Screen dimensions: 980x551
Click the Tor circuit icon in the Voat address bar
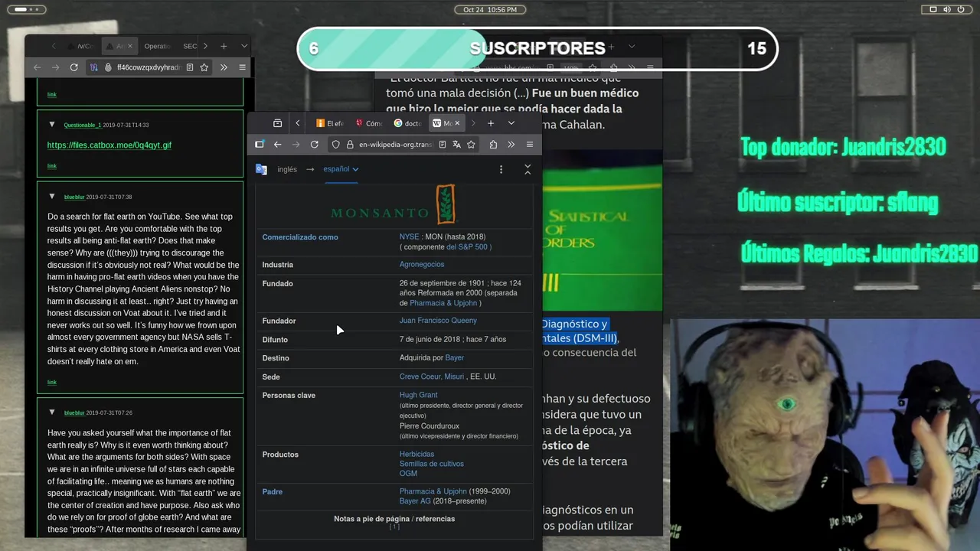tap(94, 67)
